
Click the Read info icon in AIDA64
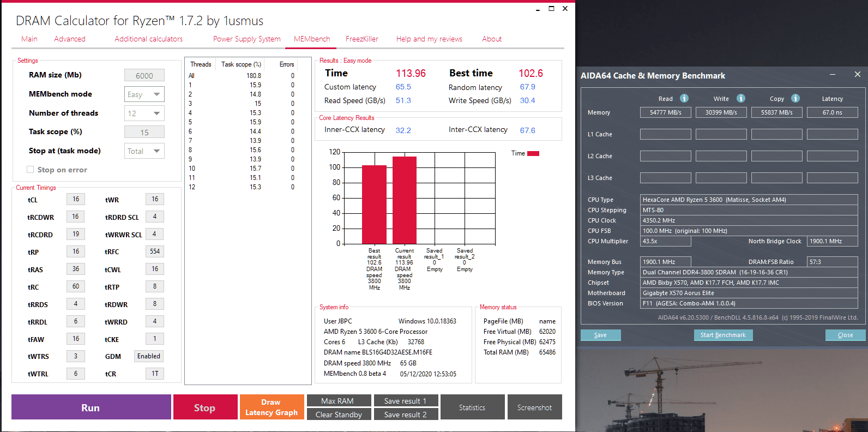click(x=684, y=98)
